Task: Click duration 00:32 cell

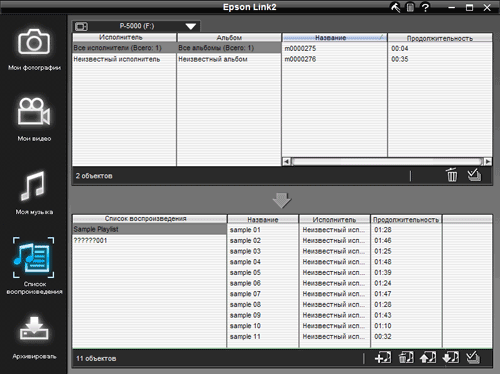Action: tap(383, 336)
